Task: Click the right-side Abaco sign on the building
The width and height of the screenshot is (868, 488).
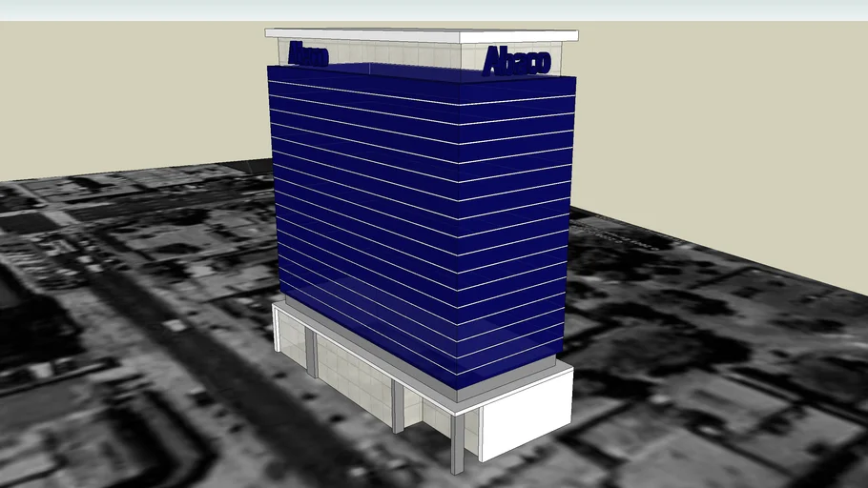Action: tap(516, 61)
